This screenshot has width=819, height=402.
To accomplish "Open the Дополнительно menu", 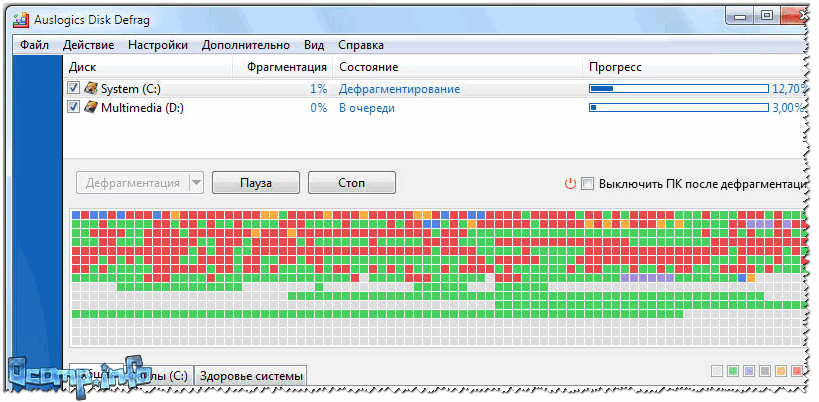I will tap(245, 45).
